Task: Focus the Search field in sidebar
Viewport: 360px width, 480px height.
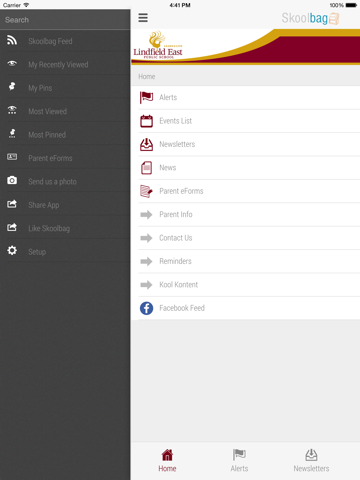Action: pyautogui.click(x=65, y=20)
